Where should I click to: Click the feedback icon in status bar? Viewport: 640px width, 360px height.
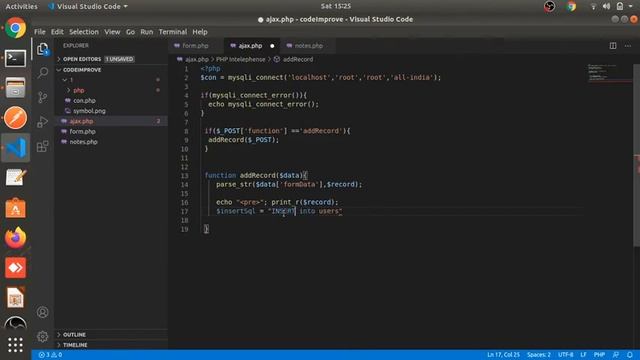click(616, 355)
